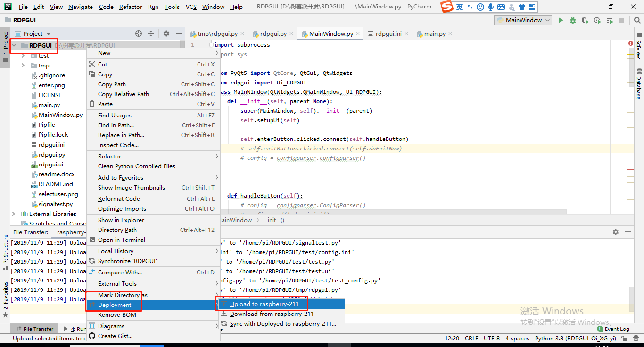This screenshot has width=644, height=347.
Task: Click the CRLF line separator status
Action: (x=471, y=339)
